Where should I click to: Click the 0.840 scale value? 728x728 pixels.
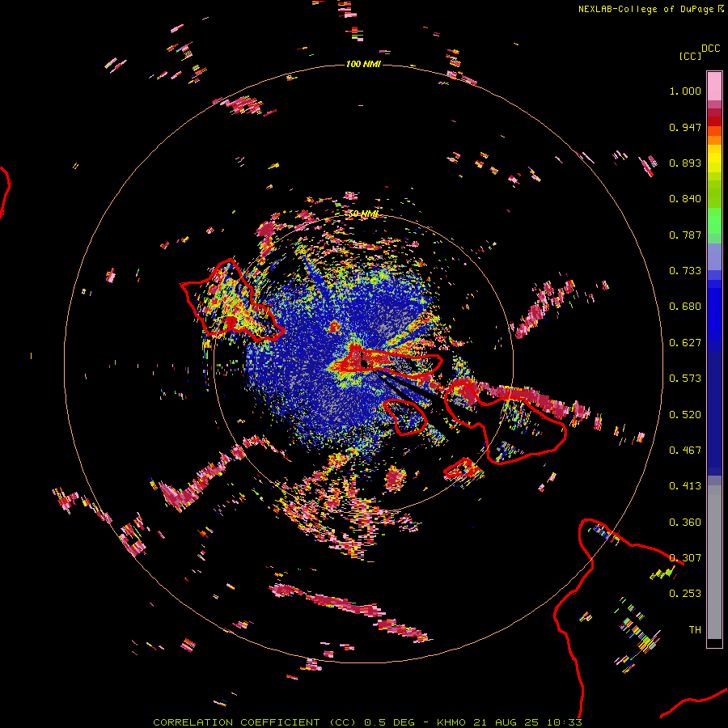(x=685, y=199)
